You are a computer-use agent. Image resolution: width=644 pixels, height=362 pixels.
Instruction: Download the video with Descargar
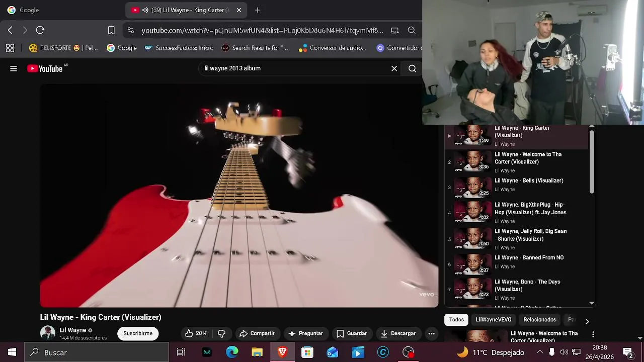[398, 333]
